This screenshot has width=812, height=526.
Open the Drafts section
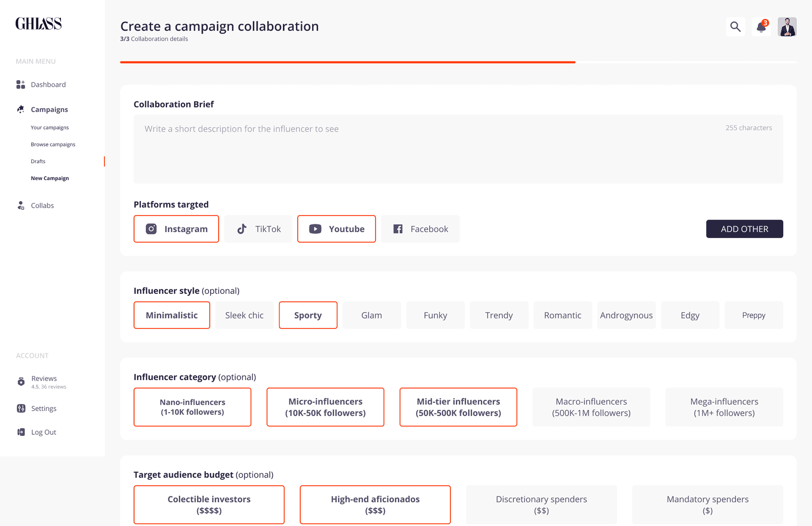click(38, 161)
